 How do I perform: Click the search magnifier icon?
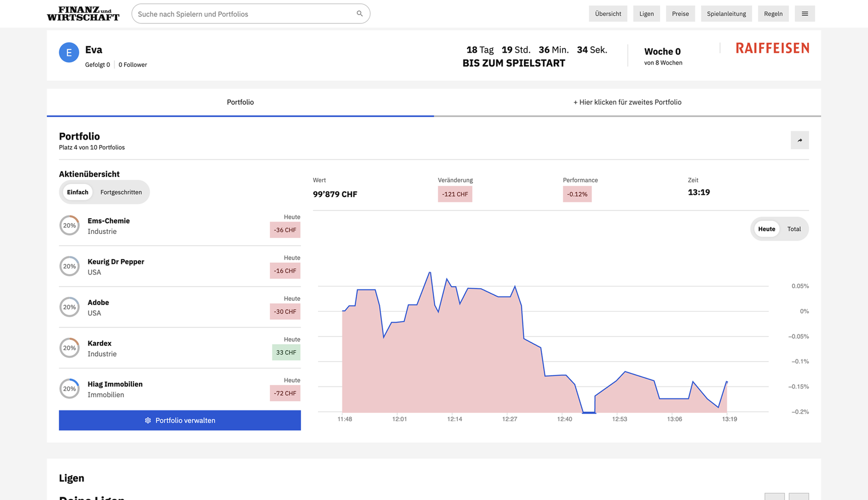point(359,14)
